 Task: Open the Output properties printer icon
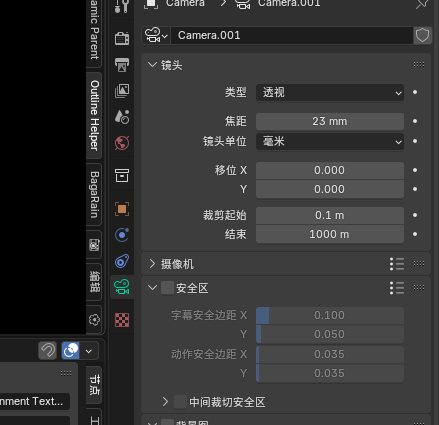(x=122, y=65)
